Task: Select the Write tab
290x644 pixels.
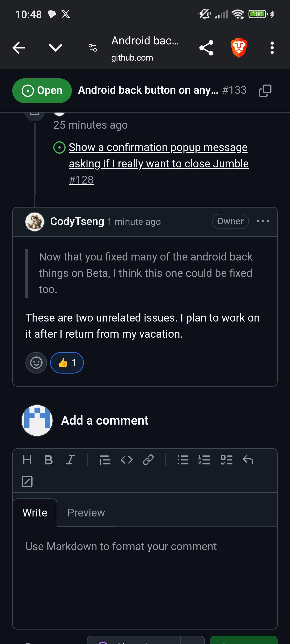Action: tap(35, 513)
